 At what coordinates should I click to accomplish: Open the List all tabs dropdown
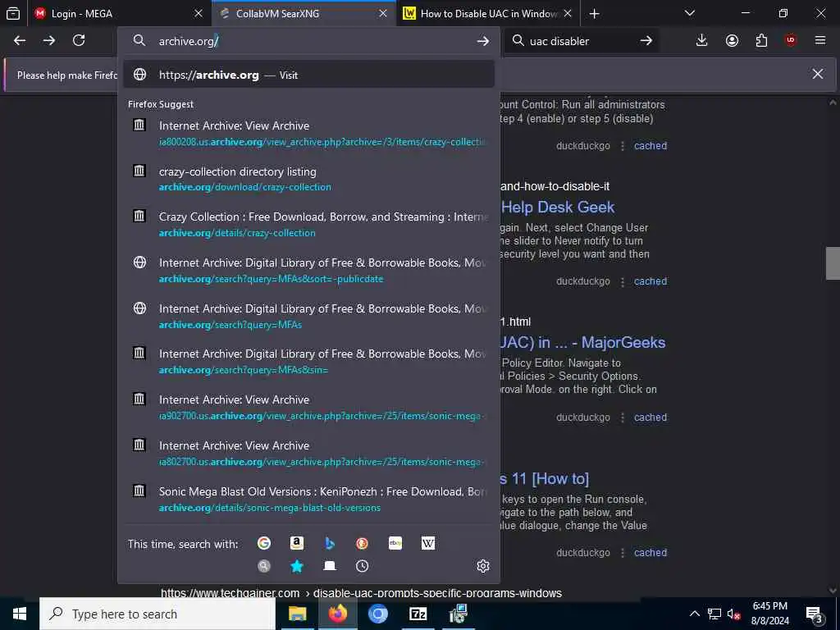coord(690,13)
